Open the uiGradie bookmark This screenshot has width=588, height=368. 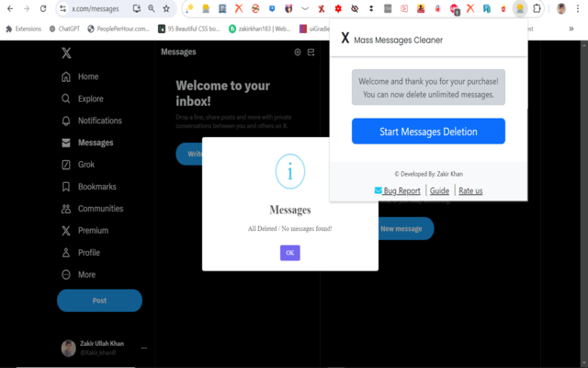314,29
